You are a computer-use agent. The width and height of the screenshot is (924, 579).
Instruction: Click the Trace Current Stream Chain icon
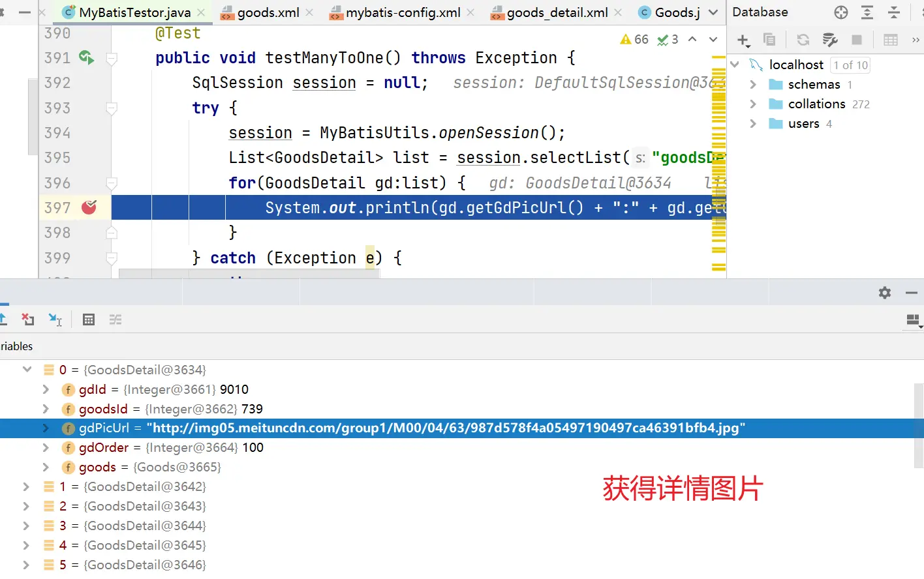tap(115, 319)
